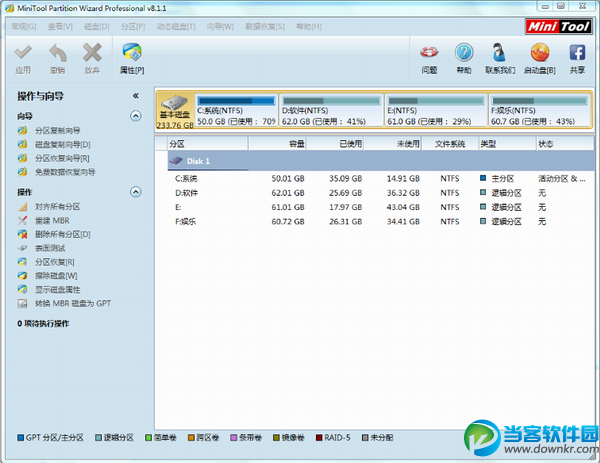Click the Apply (应用) checkmark icon
This screenshot has height=463, width=600.
(x=23, y=53)
